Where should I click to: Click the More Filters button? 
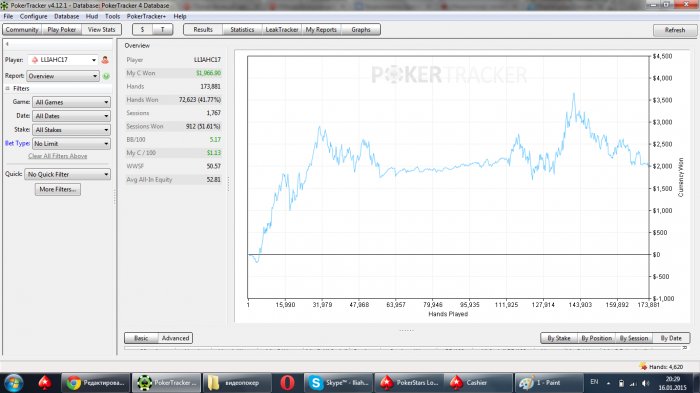(x=58, y=189)
